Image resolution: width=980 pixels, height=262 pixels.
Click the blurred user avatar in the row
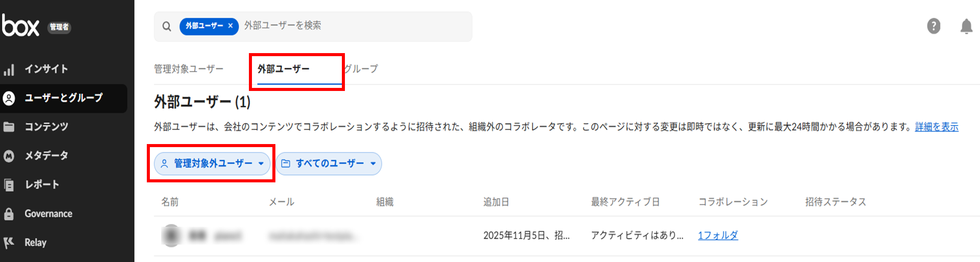(172, 235)
